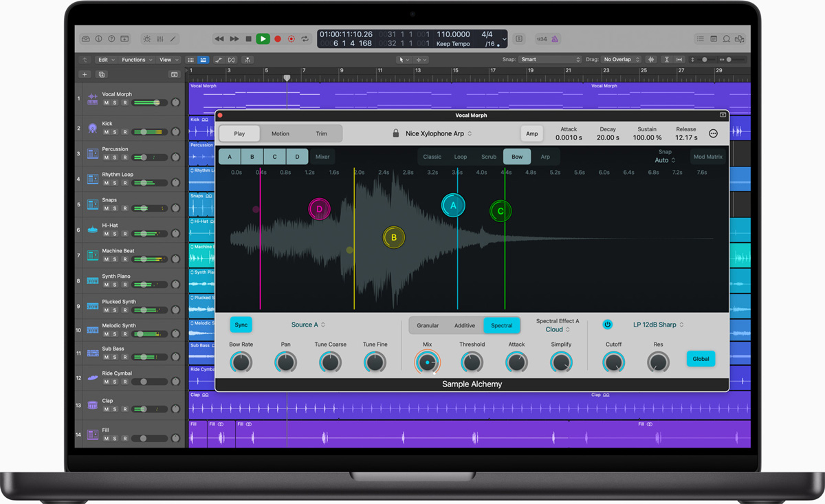Click the Global button
Image resolution: width=825 pixels, height=504 pixels.
click(x=701, y=358)
